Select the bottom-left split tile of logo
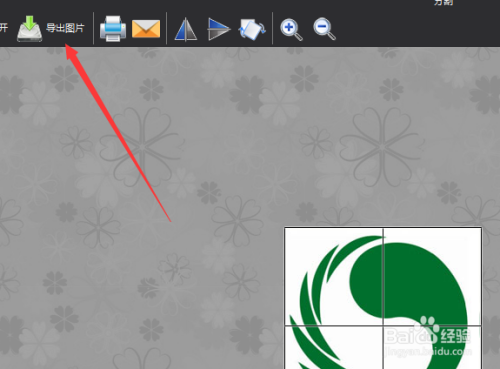The height and width of the screenshot is (369, 500). point(334,347)
